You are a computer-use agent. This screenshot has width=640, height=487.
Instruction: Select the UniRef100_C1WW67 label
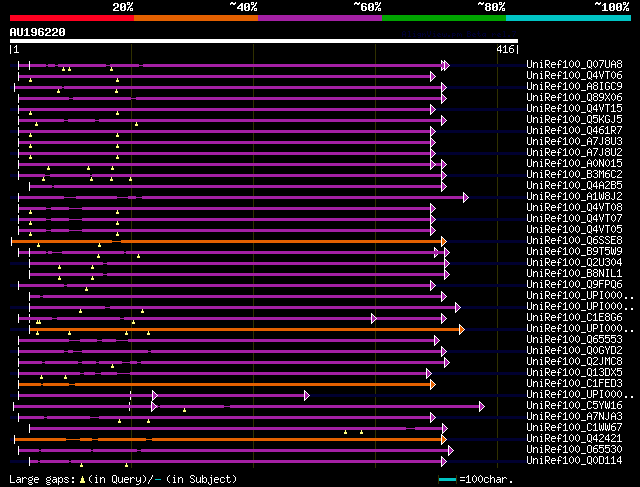click(x=574, y=428)
